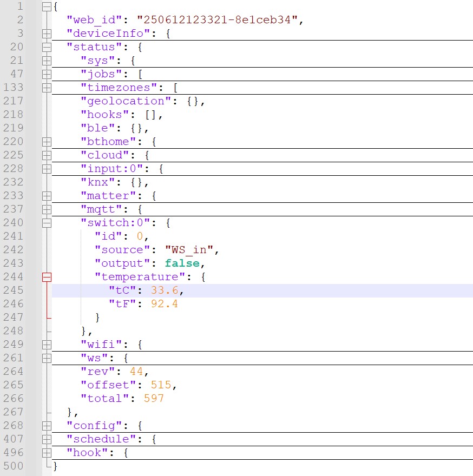The height and width of the screenshot is (476, 473).
Task: Click the total value 597
Action: pyautogui.click(x=154, y=399)
